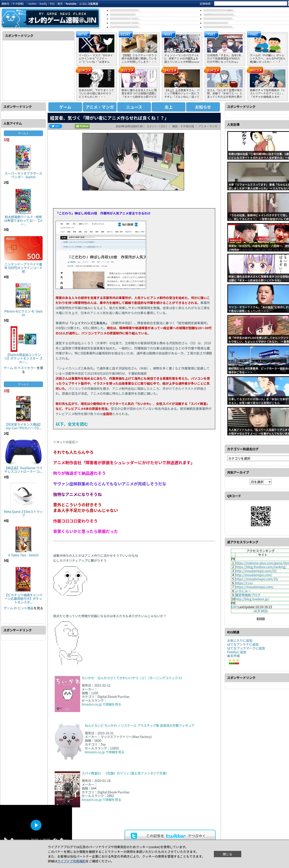Click Meta Quest 3 Elite strap image

pos(23,495)
